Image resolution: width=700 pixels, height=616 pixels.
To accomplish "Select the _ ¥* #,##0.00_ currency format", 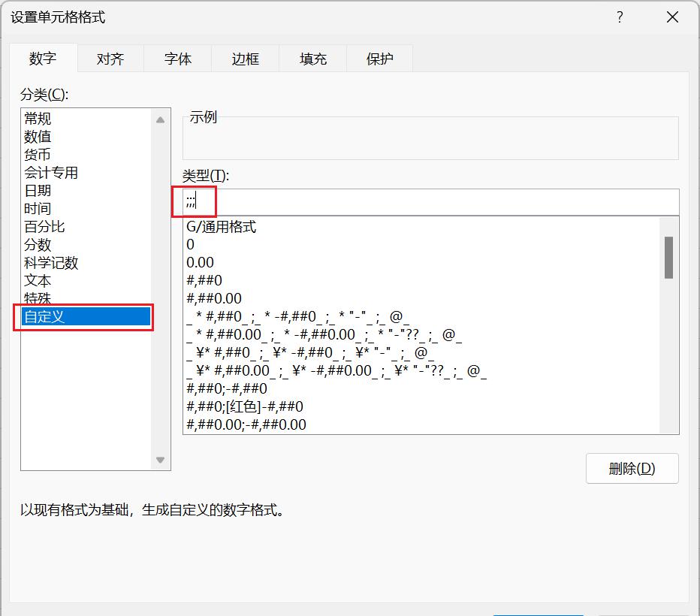I will pyautogui.click(x=422, y=370).
